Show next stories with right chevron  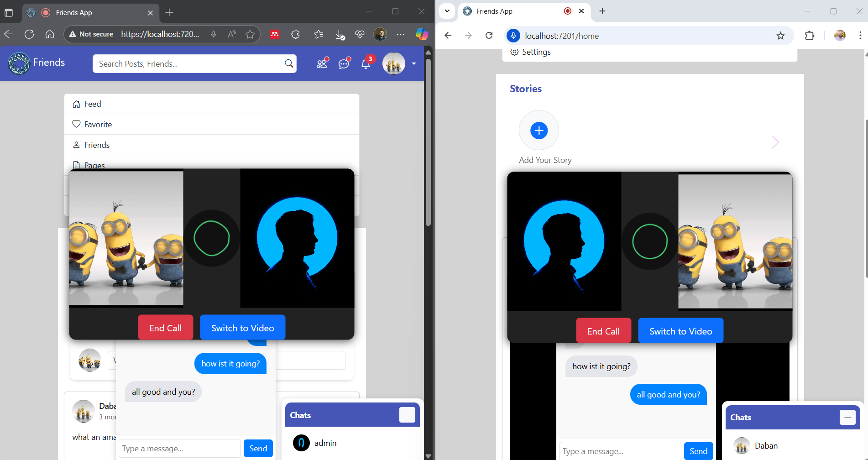click(x=775, y=142)
